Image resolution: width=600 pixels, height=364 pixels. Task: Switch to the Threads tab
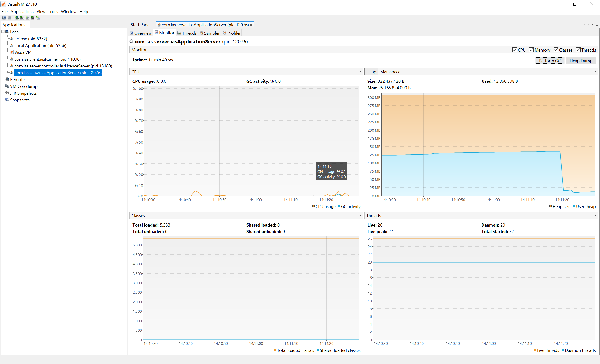[187, 33]
